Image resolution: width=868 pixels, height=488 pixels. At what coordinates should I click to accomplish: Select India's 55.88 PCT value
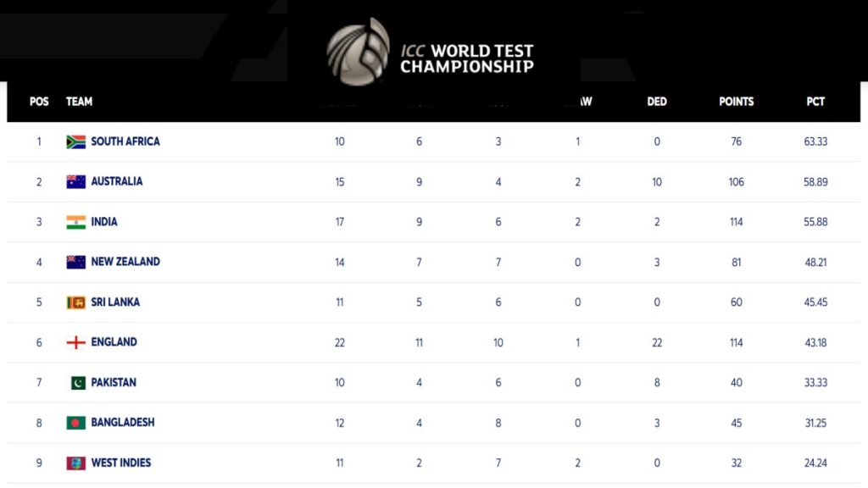coord(815,222)
